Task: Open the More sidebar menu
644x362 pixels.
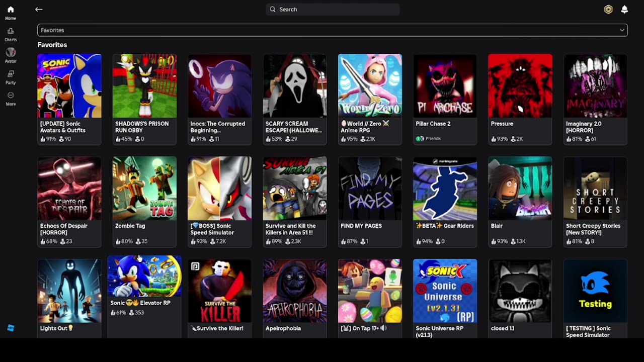Action: click(11, 95)
